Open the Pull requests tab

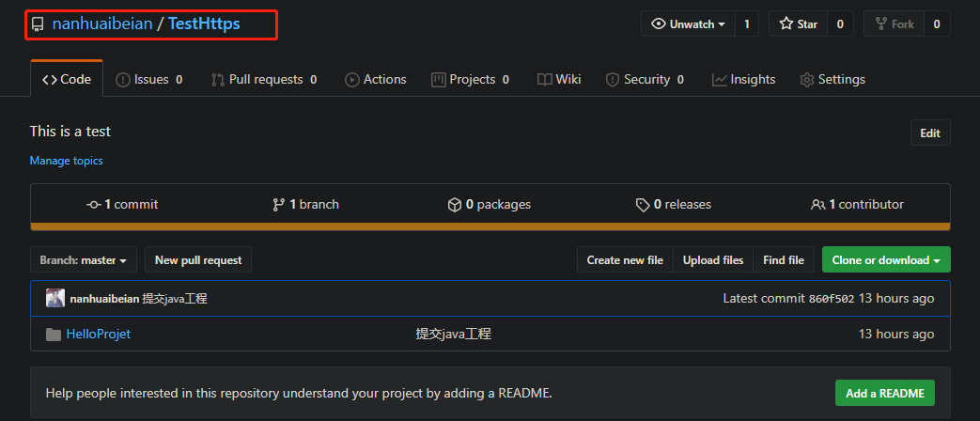point(264,79)
